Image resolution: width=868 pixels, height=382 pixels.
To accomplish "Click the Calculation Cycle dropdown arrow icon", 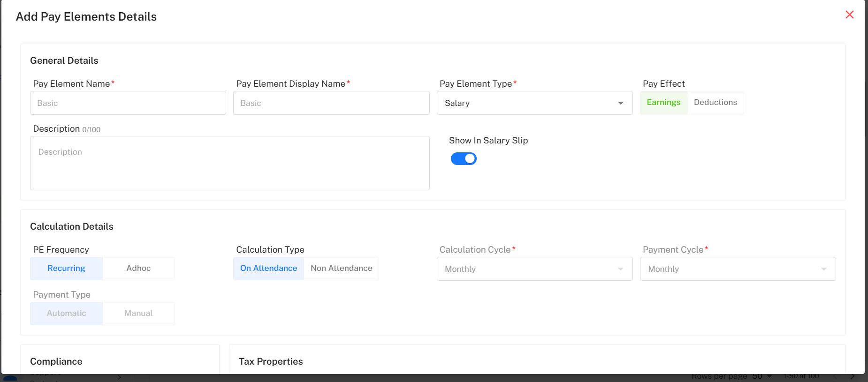I will pos(620,269).
